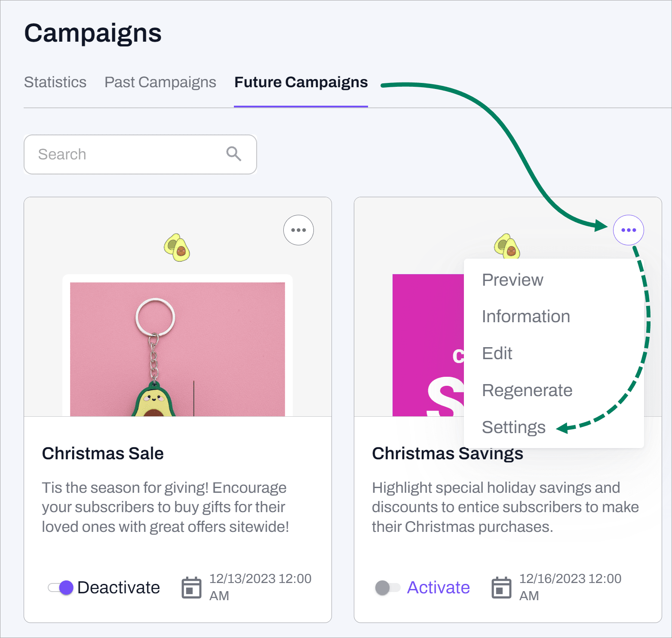This screenshot has height=638, width=672.
Task: Select the Future Campaigns tab
Action: [301, 82]
